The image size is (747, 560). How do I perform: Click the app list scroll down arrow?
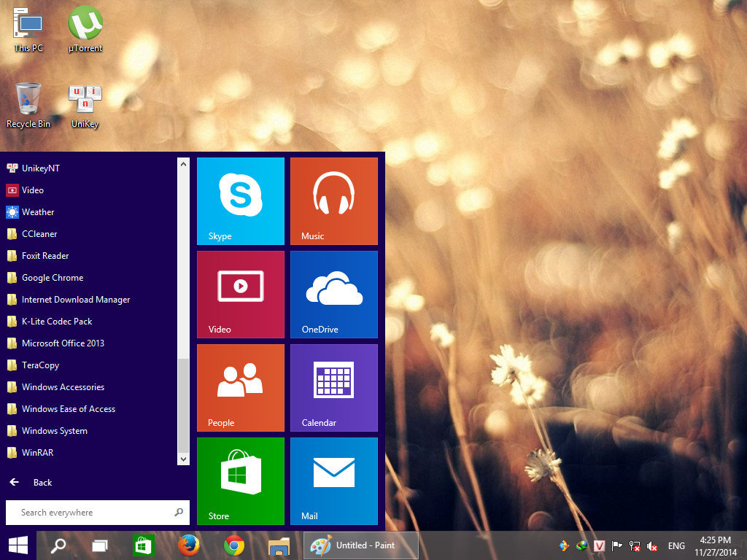[x=183, y=459]
